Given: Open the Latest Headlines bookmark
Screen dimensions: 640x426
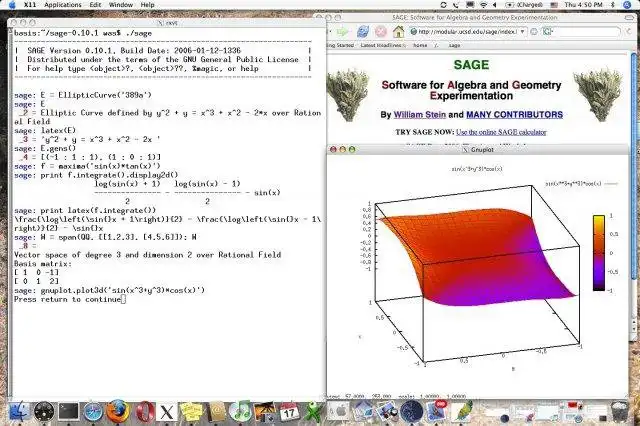Looking at the screenshot, I should coord(383,45).
